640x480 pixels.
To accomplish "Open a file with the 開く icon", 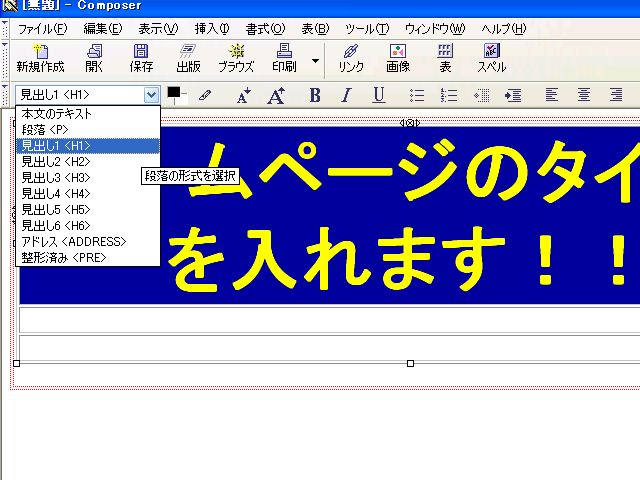I will point(94,59).
